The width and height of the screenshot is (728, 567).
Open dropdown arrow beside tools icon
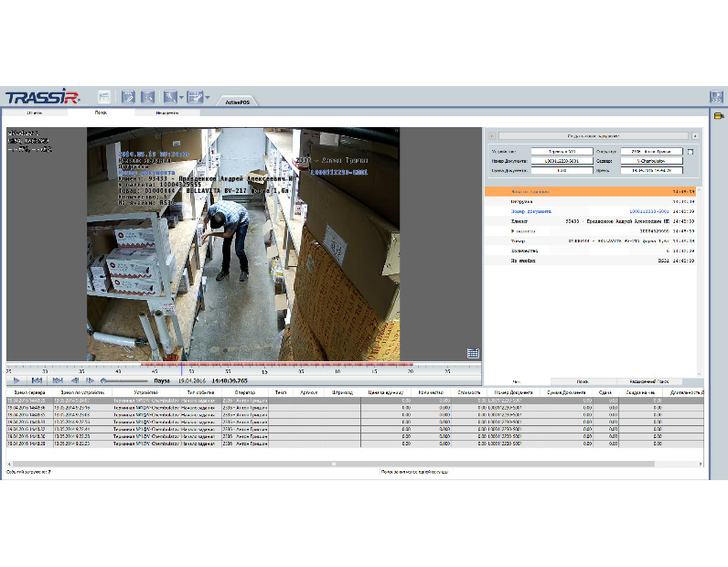point(181,97)
